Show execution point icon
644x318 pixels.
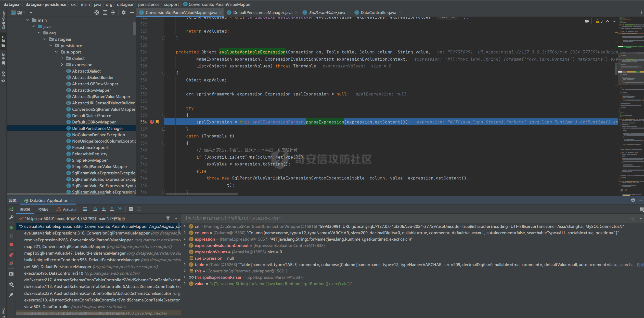click(x=85, y=209)
